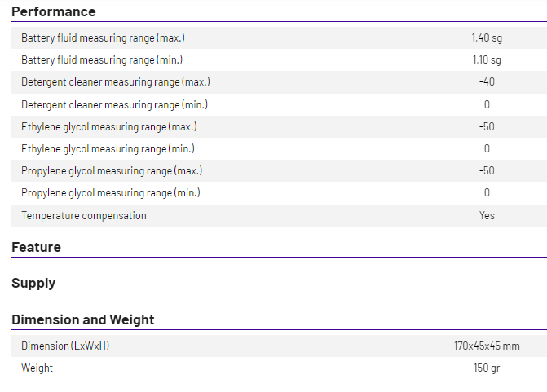
Task: Click the Detergent cleaner measuring range (min.) label
Action: click(x=114, y=104)
